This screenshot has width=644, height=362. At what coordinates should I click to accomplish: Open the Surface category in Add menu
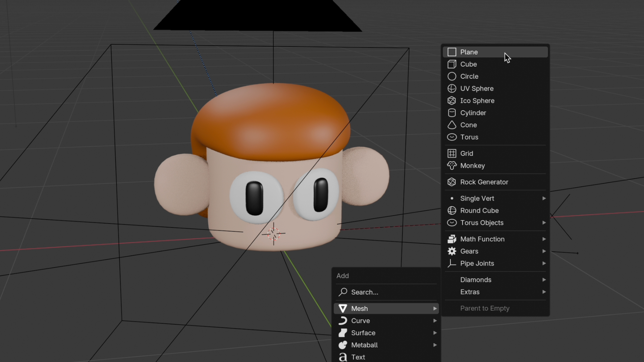[386, 333]
